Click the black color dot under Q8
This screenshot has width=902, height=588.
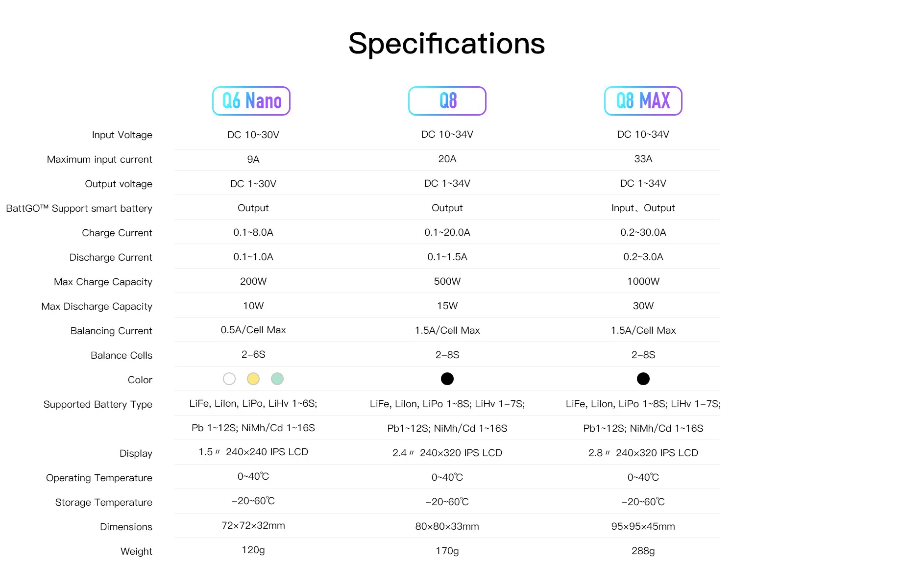[447, 379]
